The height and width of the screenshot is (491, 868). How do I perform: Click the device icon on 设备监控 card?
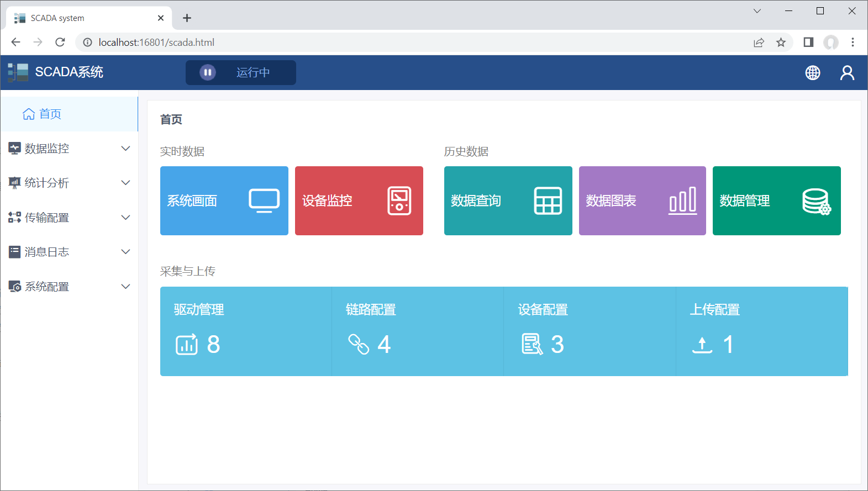coord(399,200)
